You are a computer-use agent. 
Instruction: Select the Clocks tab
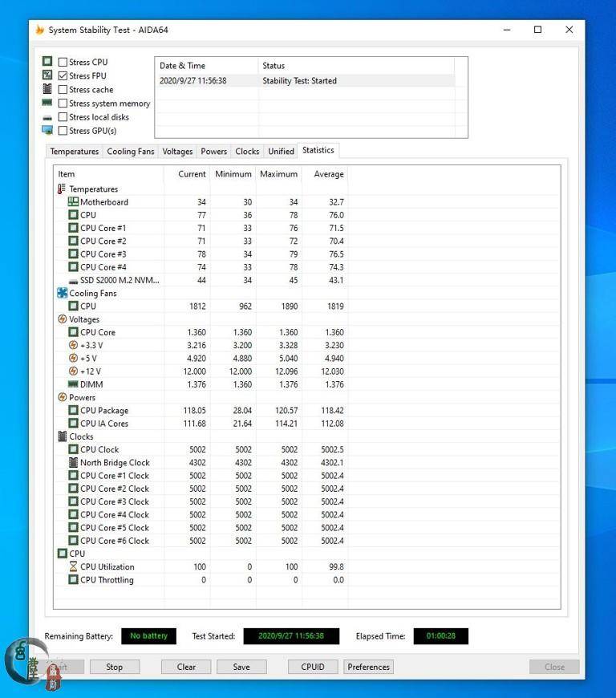coord(247,152)
